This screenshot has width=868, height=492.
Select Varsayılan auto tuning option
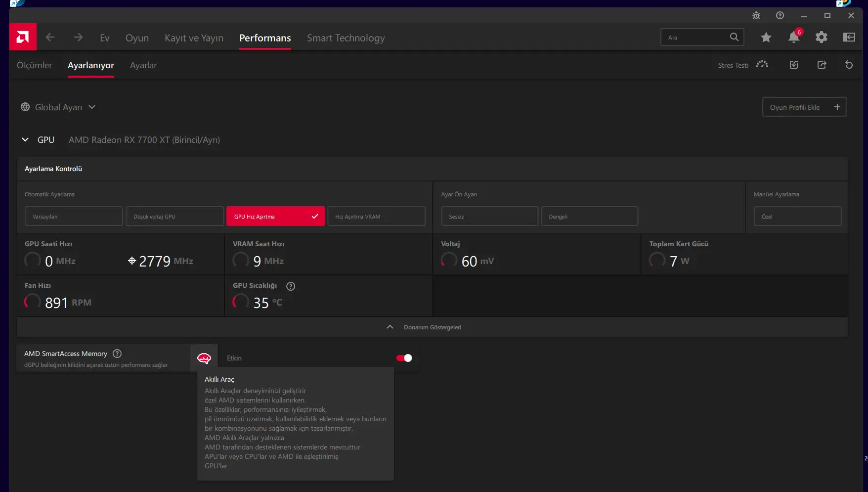click(x=74, y=216)
